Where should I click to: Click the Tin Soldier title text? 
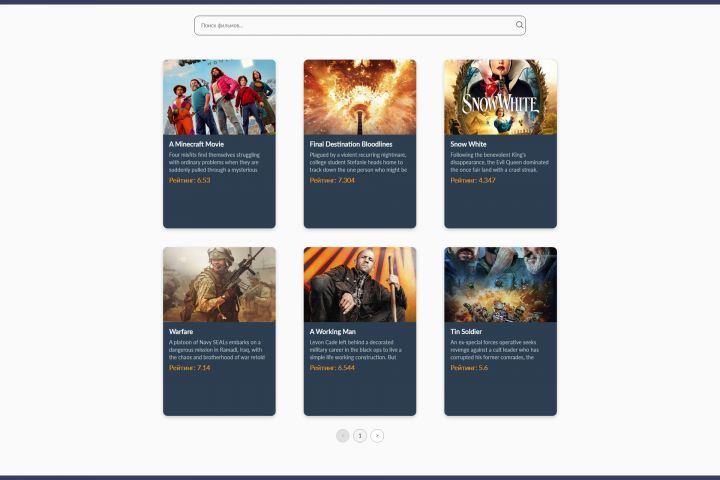pyautogui.click(x=466, y=331)
